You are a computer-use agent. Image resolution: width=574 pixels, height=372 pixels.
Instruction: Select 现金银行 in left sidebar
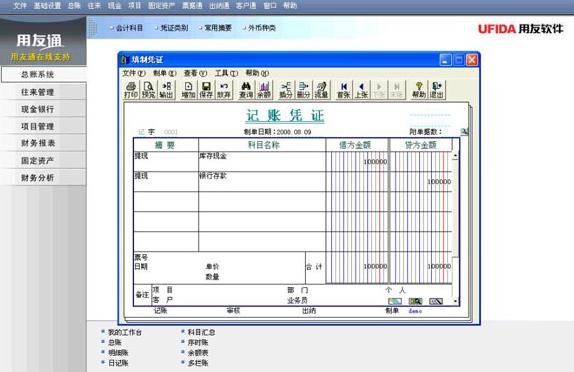(44, 109)
